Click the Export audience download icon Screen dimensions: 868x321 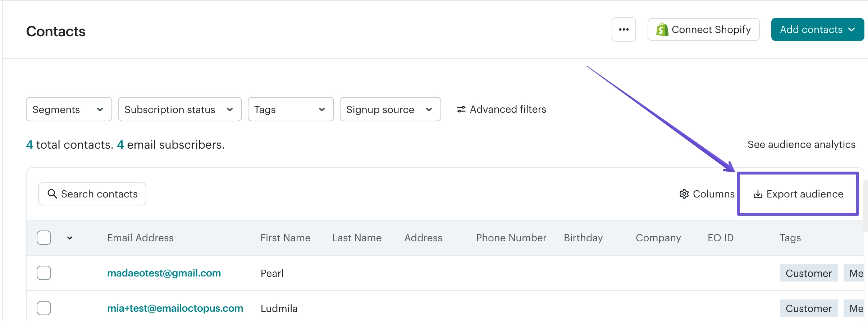[758, 194]
